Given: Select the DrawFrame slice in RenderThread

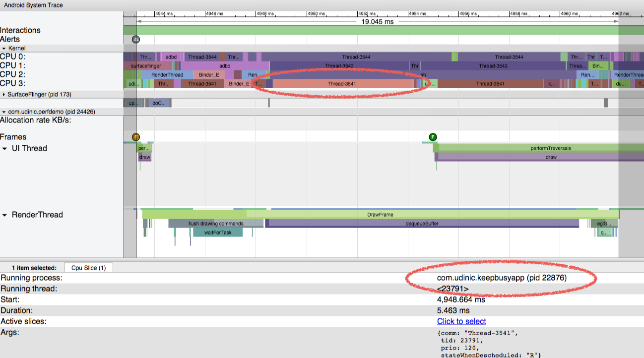Looking at the screenshot, I should 381,215.
